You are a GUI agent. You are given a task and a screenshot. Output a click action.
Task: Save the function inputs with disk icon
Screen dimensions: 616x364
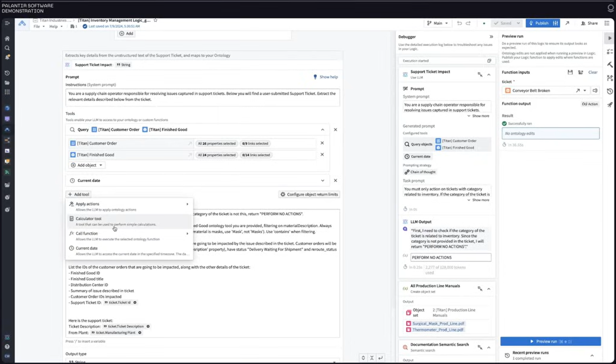point(570,72)
